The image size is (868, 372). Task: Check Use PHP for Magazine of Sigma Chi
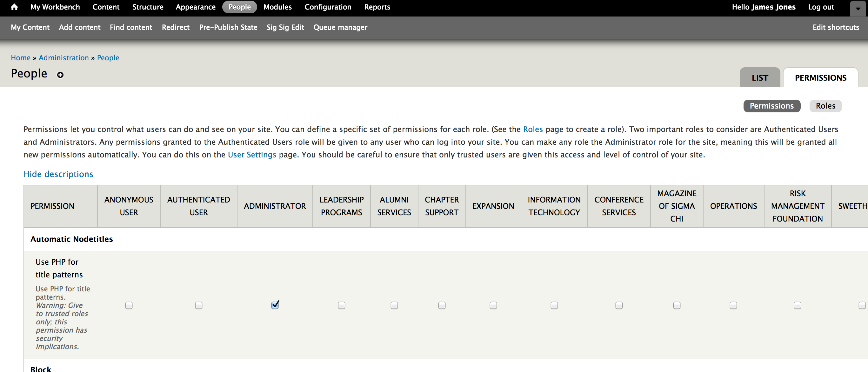click(x=677, y=305)
